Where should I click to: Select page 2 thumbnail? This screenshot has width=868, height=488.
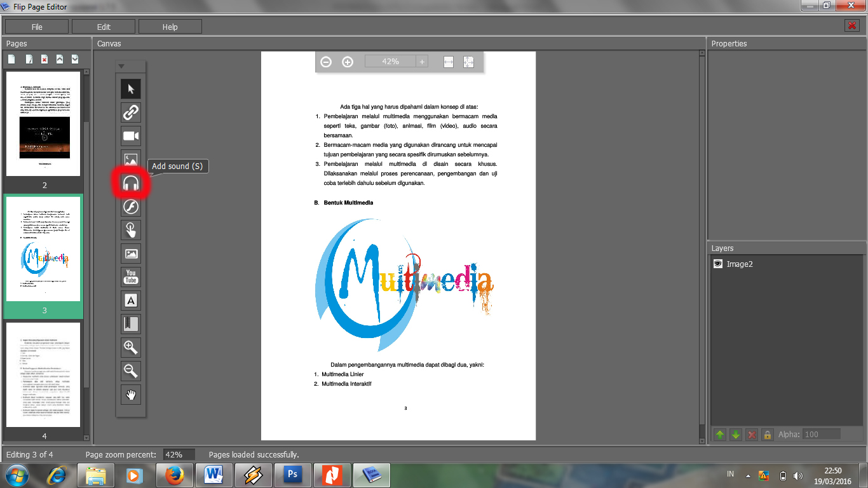[43, 124]
